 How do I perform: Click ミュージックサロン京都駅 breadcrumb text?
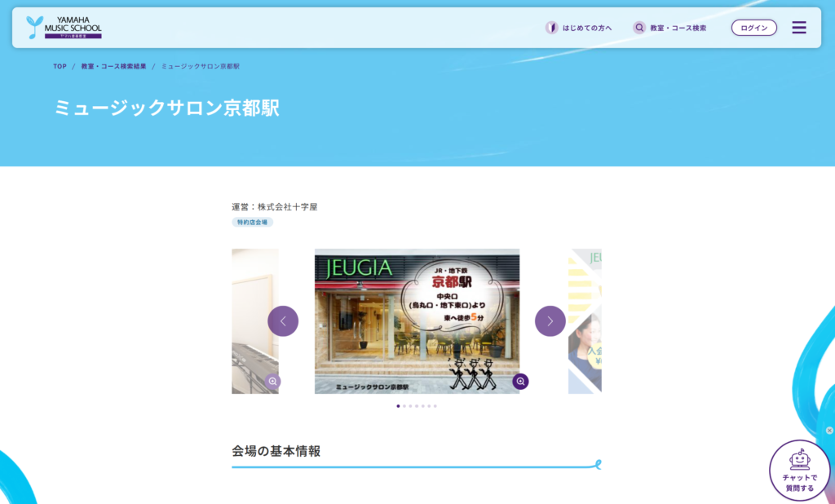(x=201, y=67)
